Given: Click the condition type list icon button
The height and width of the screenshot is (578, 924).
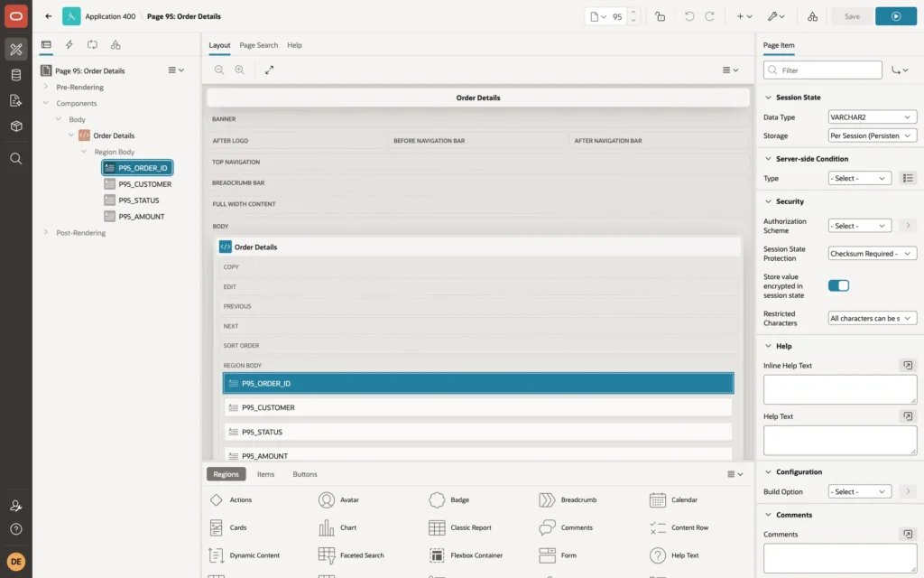Looking at the screenshot, I should pyautogui.click(x=908, y=178).
